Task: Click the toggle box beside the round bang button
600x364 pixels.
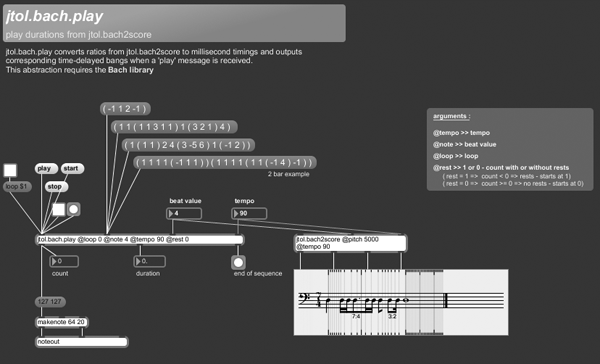Action: [x=59, y=209]
